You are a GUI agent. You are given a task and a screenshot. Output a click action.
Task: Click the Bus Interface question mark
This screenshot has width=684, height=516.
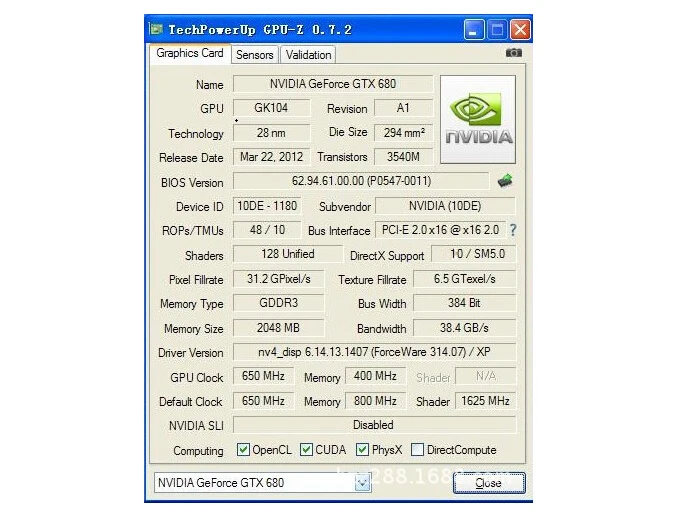pos(513,230)
